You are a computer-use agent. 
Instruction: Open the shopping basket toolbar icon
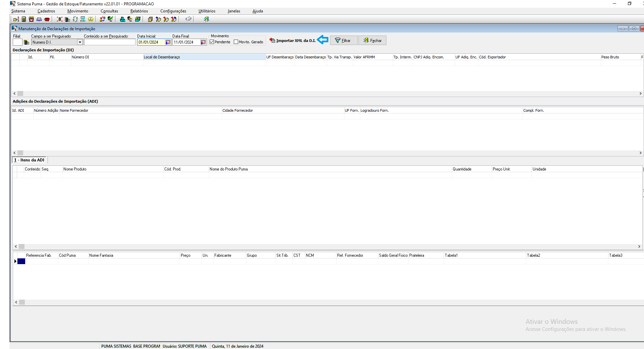138,19
